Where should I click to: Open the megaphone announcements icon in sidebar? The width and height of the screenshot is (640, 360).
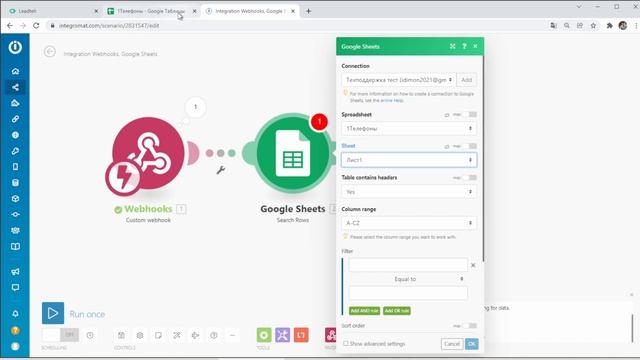(x=15, y=271)
